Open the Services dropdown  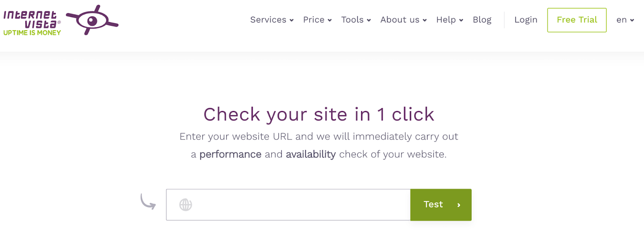pos(268,20)
